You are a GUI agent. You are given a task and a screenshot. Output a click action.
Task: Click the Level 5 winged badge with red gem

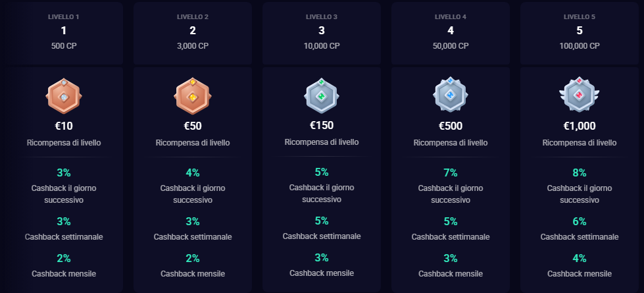click(580, 95)
